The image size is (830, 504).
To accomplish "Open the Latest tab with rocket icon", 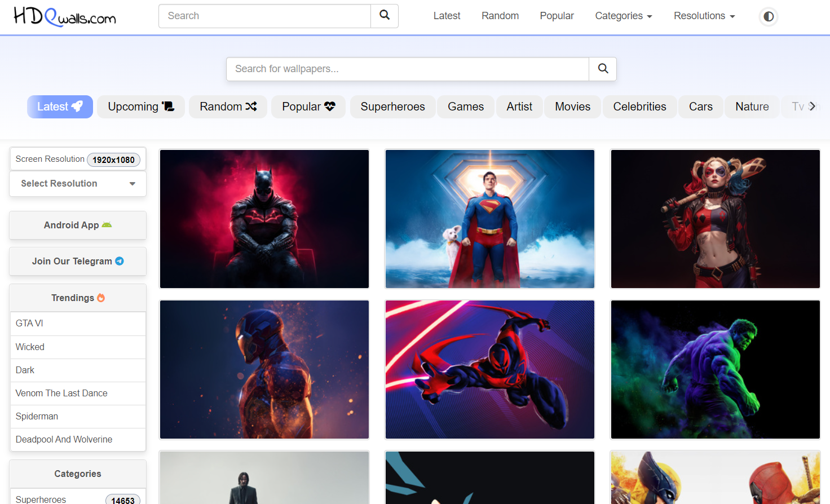I will (60, 107).
